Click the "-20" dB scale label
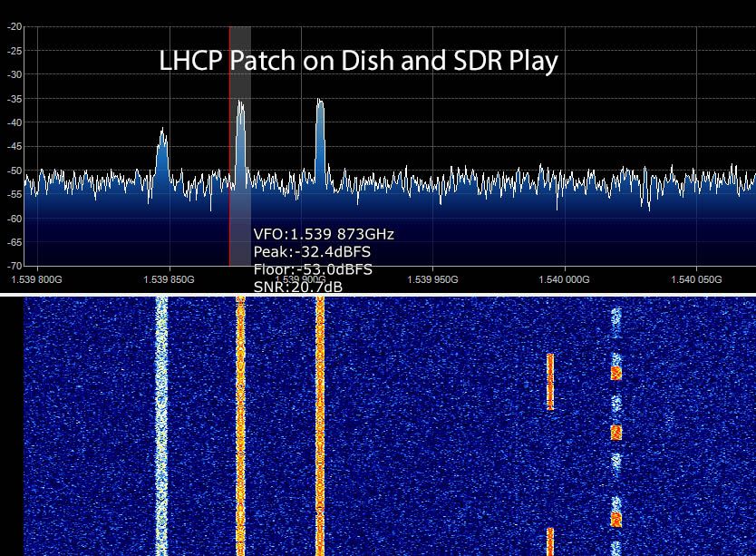The height and width of the screenshot is (556, 756). (x=15, y=26)
